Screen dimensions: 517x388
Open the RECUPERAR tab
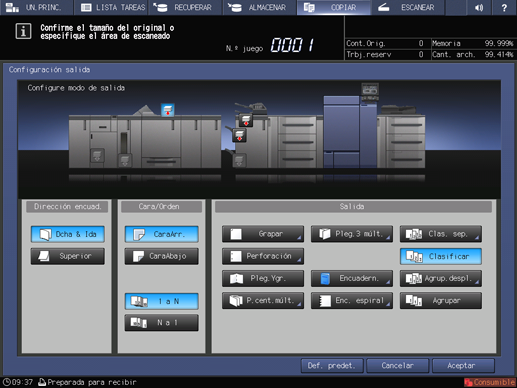pos(185,7)
